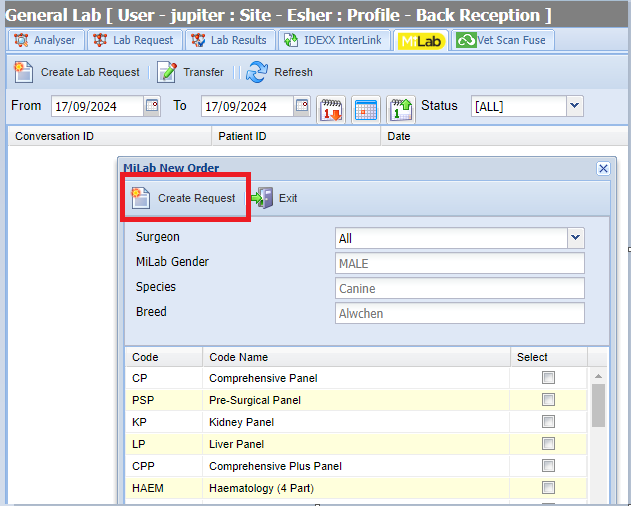Click the today calendar icon
631x506 pixels.
tap(366, 109)
